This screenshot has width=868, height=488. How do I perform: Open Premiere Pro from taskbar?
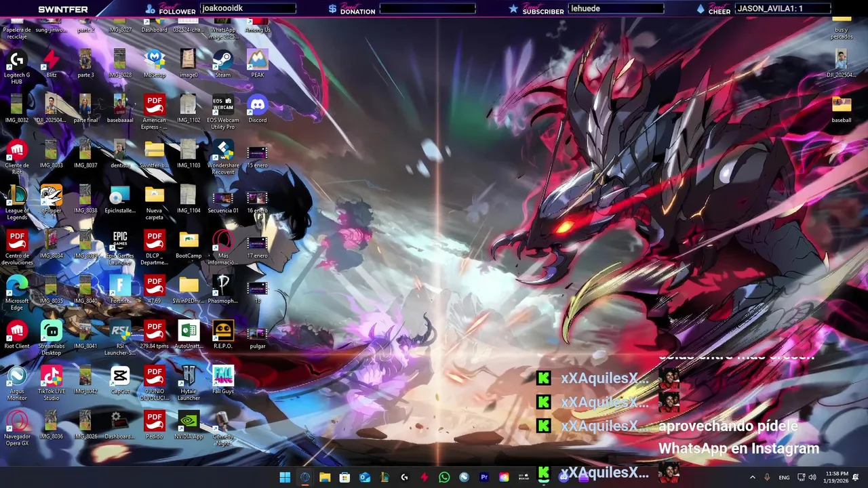click(x=484, y=477)
